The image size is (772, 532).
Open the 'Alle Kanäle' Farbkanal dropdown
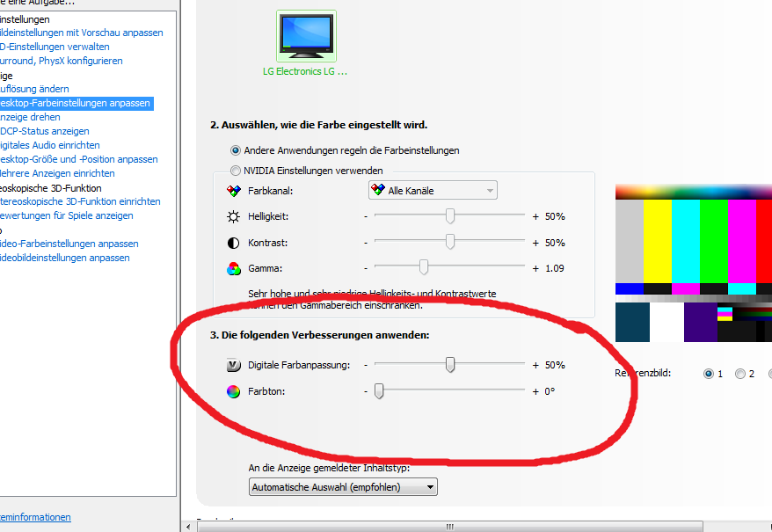point(433,190)
